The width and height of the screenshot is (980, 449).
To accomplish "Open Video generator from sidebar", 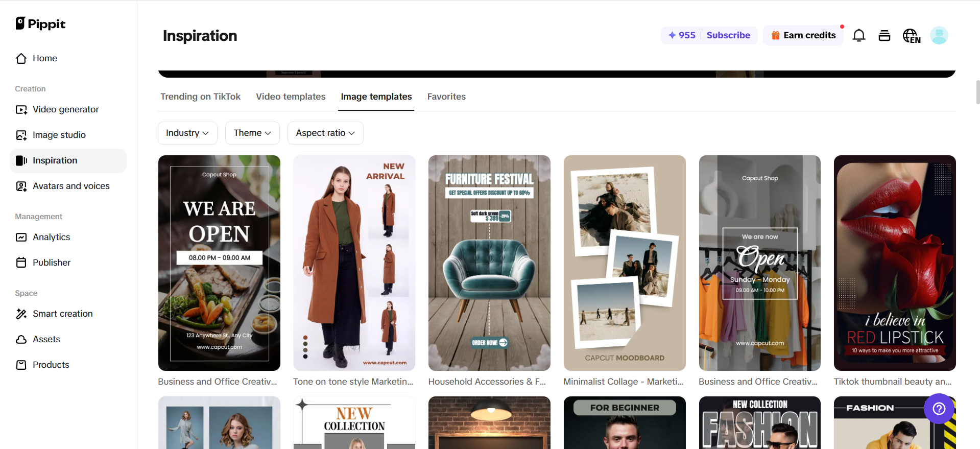I will point(65,109).
